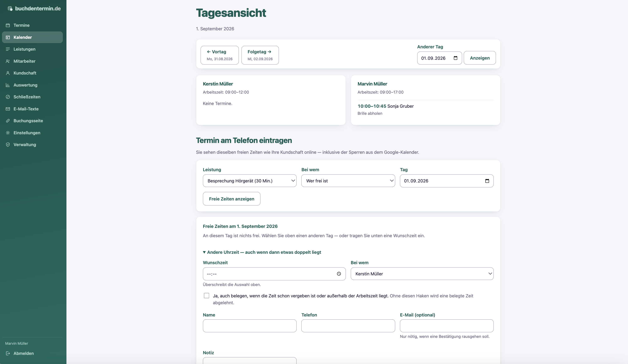Open Verwaltung page
Image resolution: width=628 pixels, height=364 pixels.
click(x=32, y=145)
